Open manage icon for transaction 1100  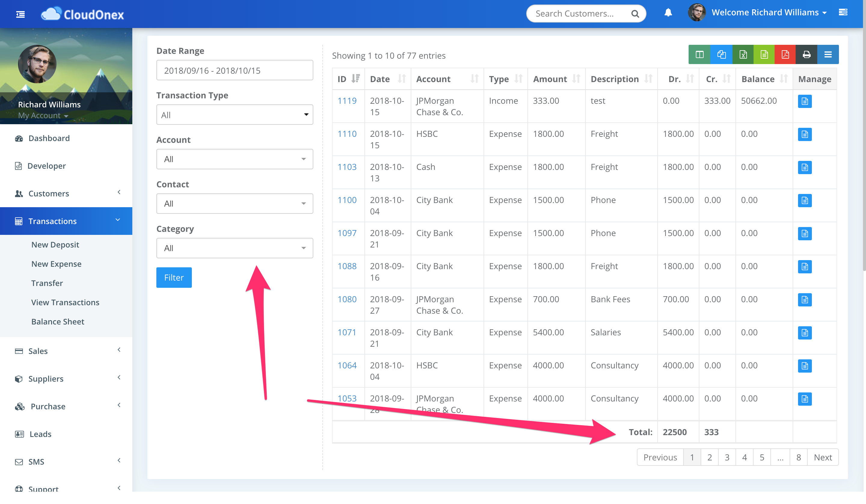804,201
